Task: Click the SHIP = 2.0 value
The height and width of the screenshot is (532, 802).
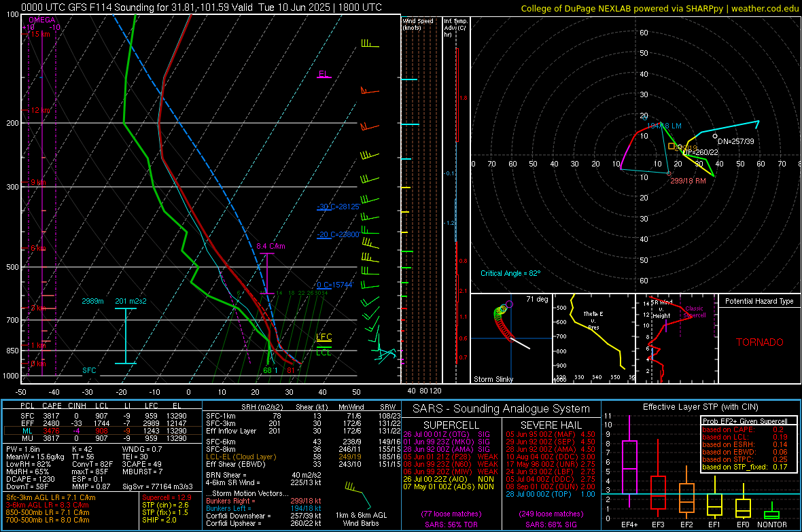Action: tap(159, 520)
